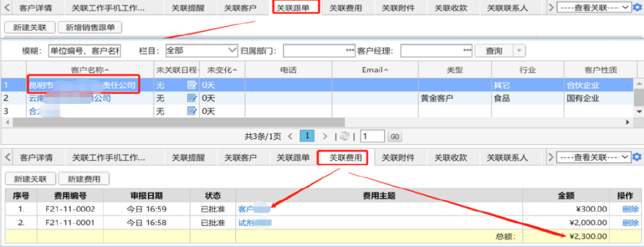This screenshot has height=247, width=644.
Task: Open expense subject link starting with 试剂
Action: (255, 222)
